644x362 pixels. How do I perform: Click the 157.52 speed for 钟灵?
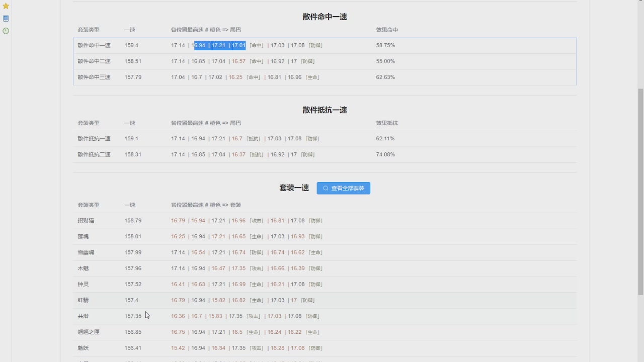[133, 284]
